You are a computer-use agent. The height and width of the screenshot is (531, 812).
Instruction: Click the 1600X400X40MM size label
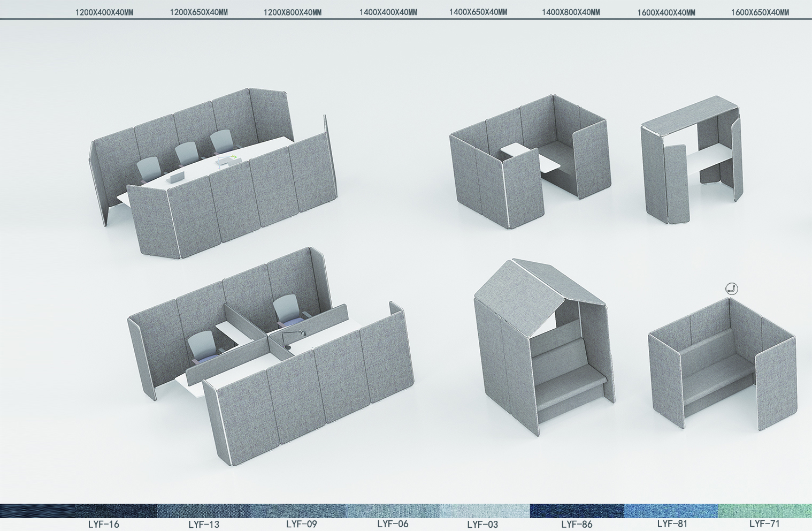pos(666,12)
